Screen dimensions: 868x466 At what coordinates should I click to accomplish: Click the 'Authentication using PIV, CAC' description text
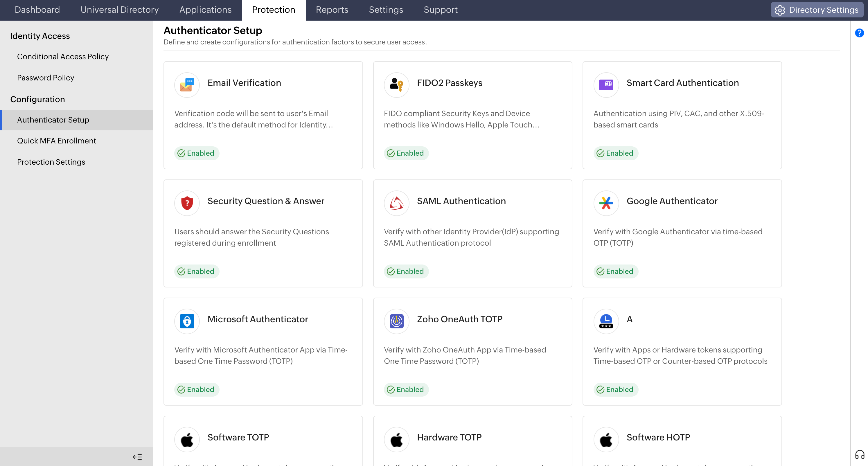pos(679,119)
